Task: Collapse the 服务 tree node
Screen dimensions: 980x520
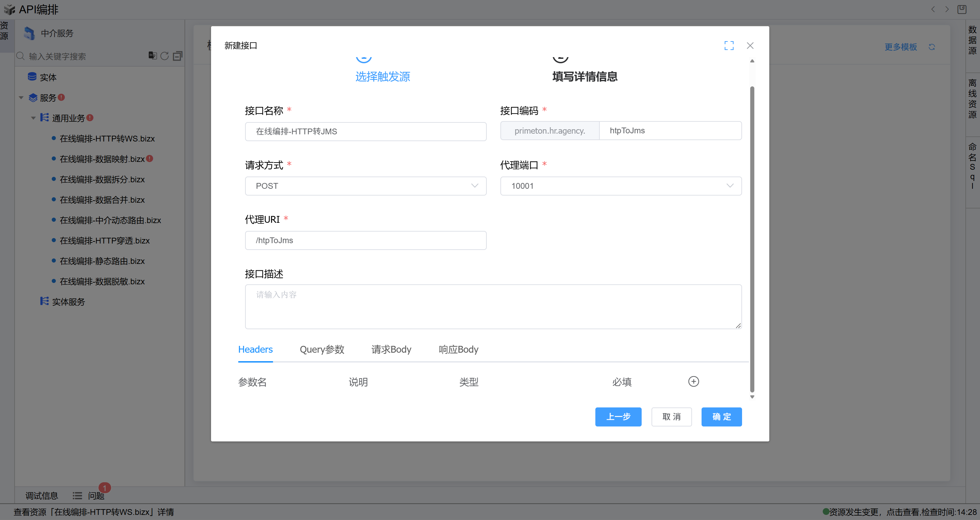Action: [x=21, y=98]
